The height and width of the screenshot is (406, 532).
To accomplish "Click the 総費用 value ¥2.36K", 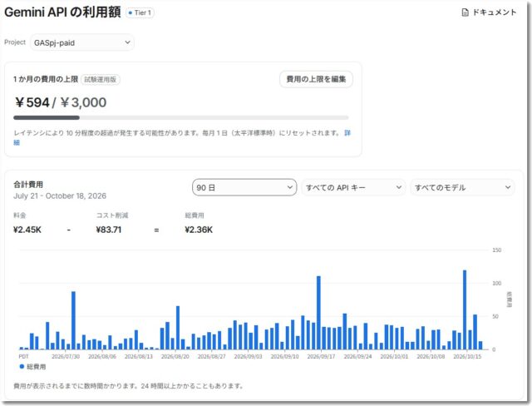I will [199, 230].
